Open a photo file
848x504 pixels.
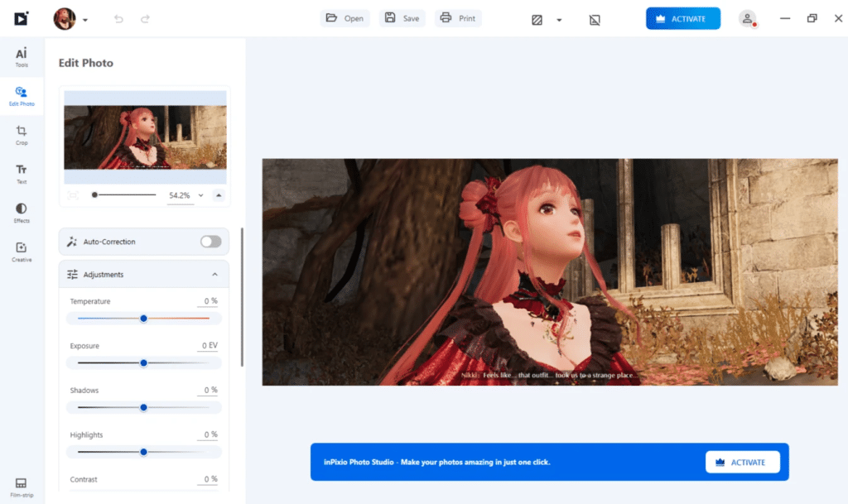tap(345, 18)
